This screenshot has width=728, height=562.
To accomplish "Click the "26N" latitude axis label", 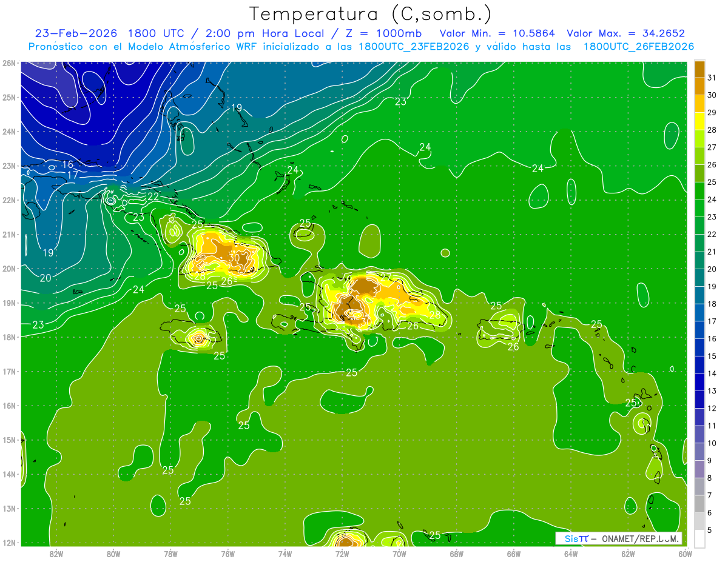I will click(x=9, y=63).
